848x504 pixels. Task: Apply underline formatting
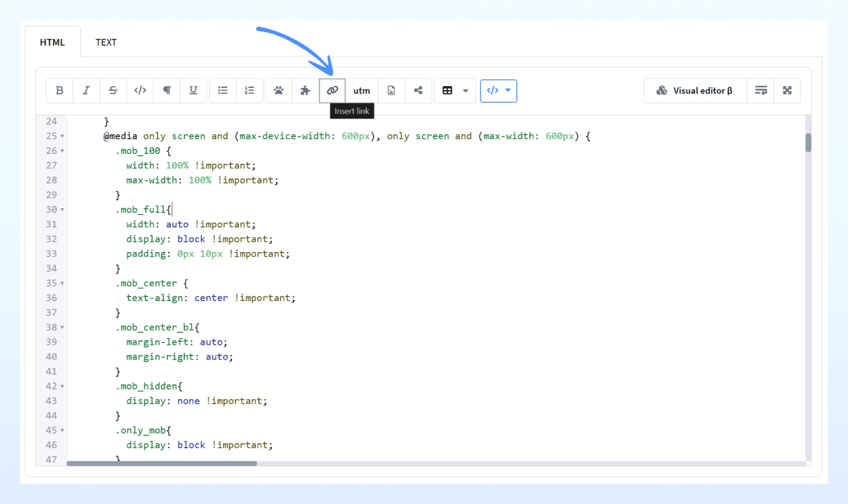click(x=193, y=91)
